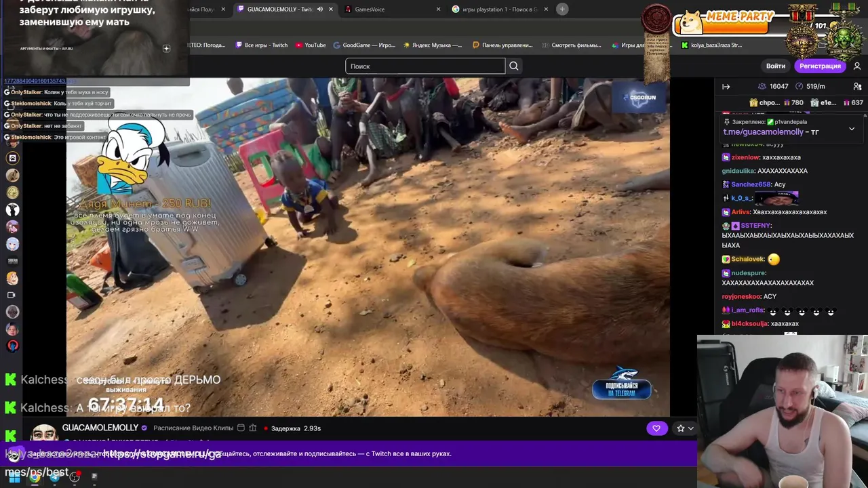Open a new browser tab
Image resolution: width=868 pixels, height=488 pixels.
point(562,9)
